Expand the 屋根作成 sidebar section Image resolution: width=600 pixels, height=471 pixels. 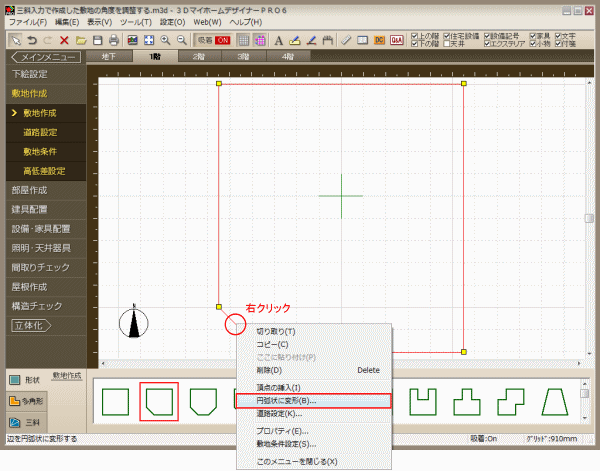[30, 286]
